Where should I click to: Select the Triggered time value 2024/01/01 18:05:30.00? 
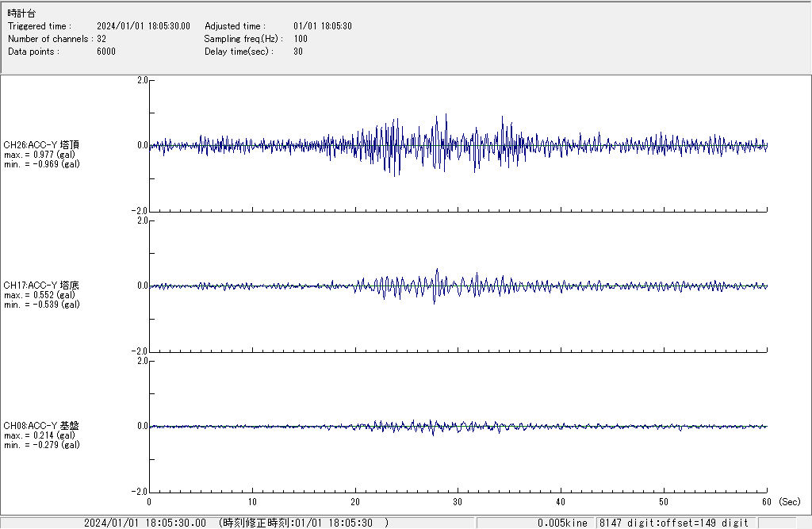(x=148, y=26)
